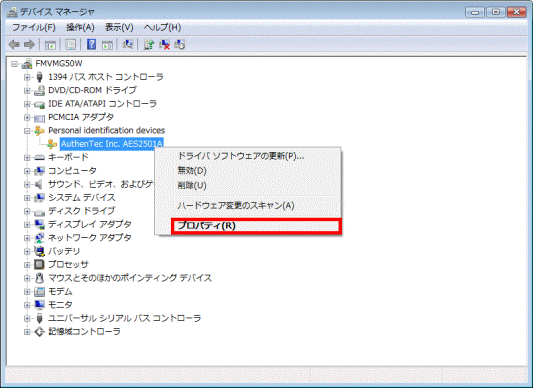The image size is (533, 388).
Task: Click the Back arrow toolbar icon
Action: coord(14,45)
